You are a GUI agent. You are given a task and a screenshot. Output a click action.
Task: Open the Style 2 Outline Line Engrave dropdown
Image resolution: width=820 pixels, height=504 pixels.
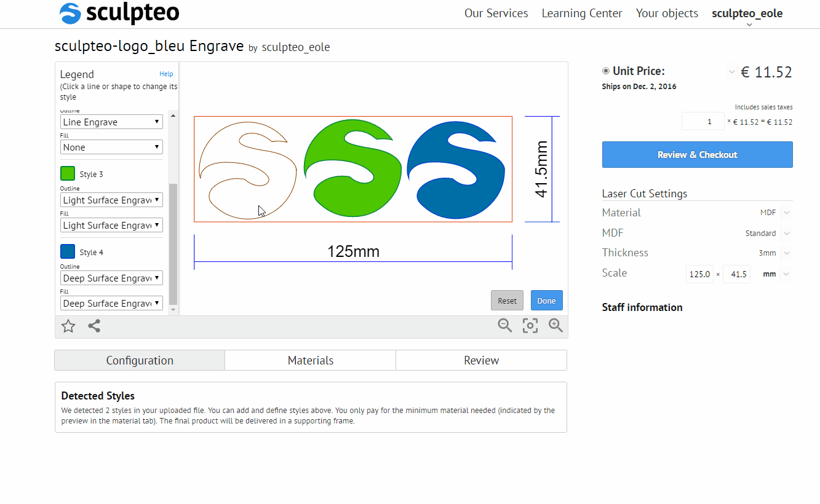click(111, 122)
